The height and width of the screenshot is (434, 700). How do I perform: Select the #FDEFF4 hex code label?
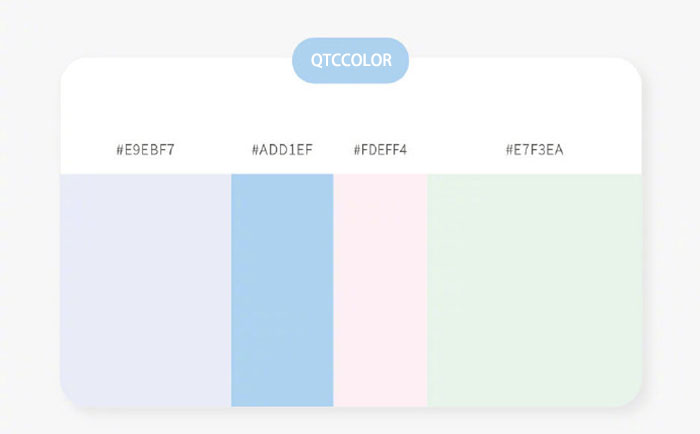(x=380, y=151)
